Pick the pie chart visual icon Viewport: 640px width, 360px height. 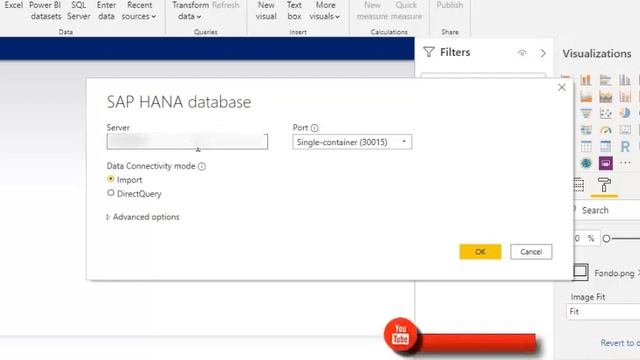[624, 113]
